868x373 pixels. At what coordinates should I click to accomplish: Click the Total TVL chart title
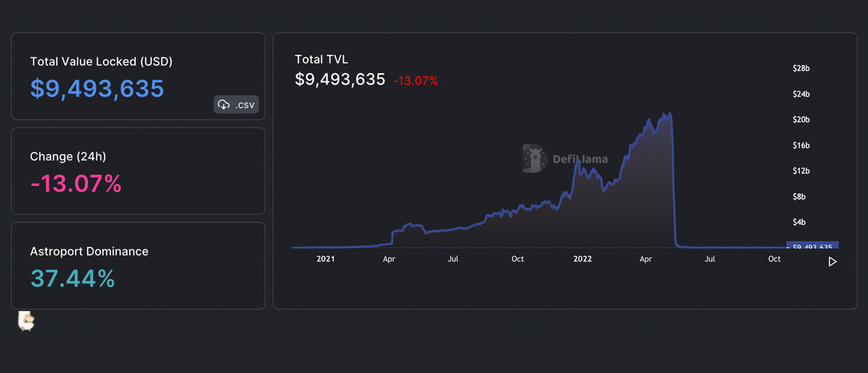(321, 60)
